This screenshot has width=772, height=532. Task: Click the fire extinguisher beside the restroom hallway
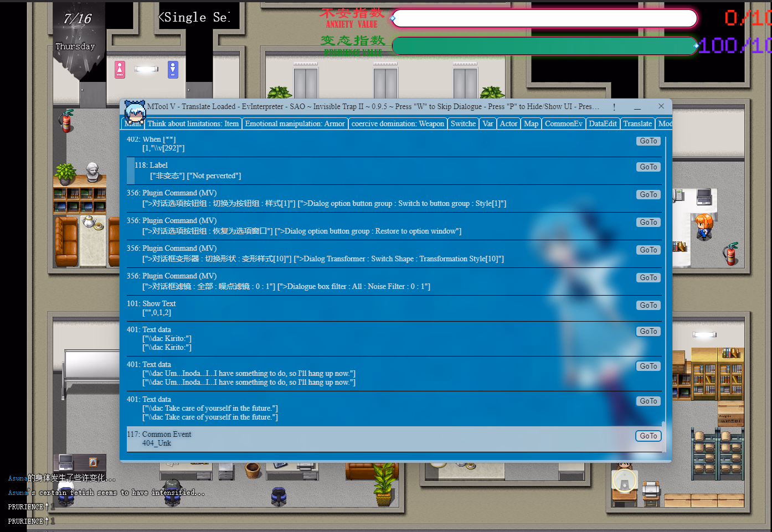66,121
